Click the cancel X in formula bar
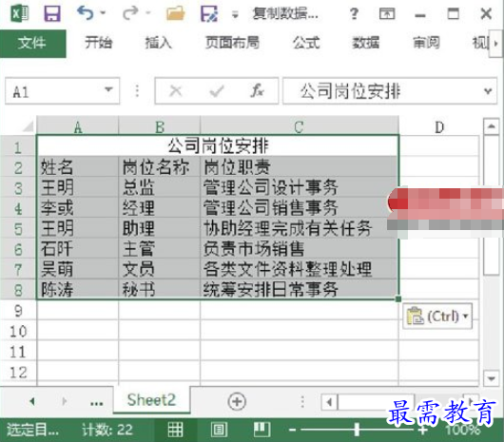Screen dimensions: 504x442 176,91
